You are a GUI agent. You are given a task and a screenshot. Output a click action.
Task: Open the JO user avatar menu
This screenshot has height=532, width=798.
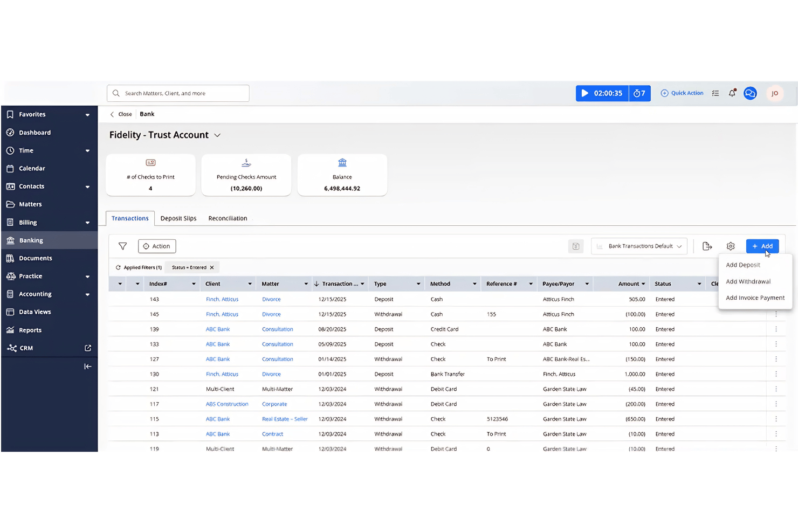(775, 93)
